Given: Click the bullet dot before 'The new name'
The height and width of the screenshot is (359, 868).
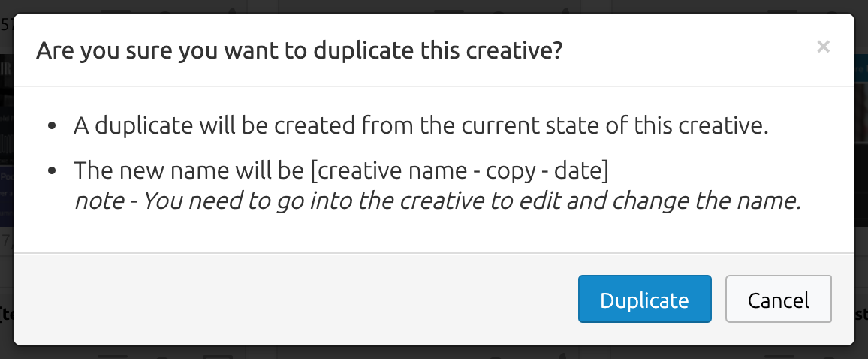Looking at the screenshot, I should pos(52,170).
